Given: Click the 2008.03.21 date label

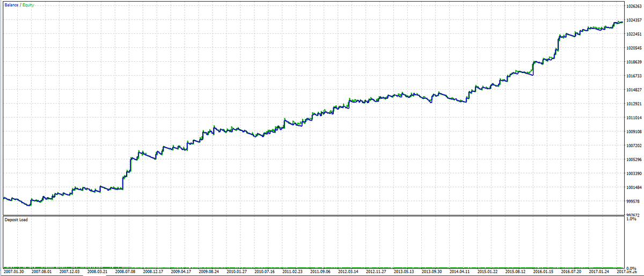Looking at the screenshot, I should click(x=97, y=272).
